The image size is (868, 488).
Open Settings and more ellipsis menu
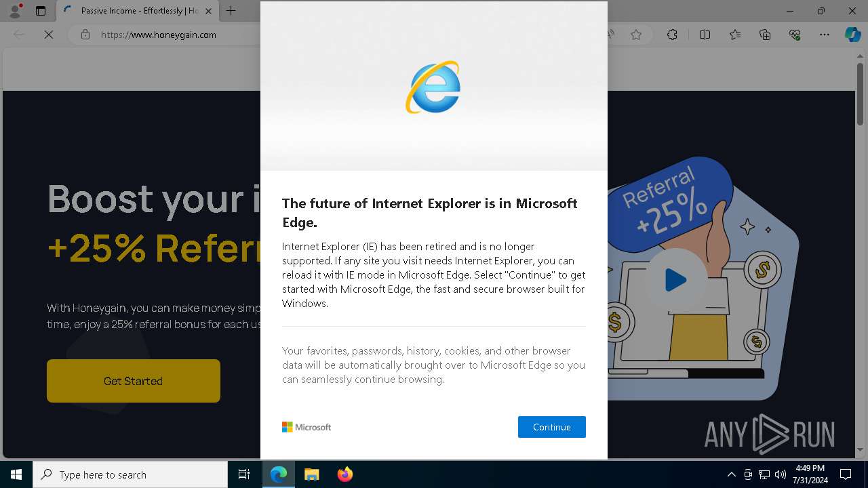(x=825, y=35)
